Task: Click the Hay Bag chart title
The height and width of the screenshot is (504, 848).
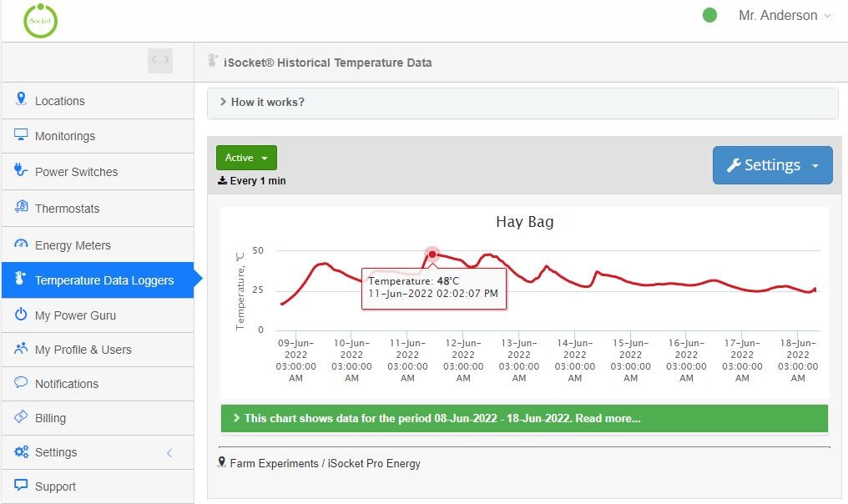Action: coord(525,222)
